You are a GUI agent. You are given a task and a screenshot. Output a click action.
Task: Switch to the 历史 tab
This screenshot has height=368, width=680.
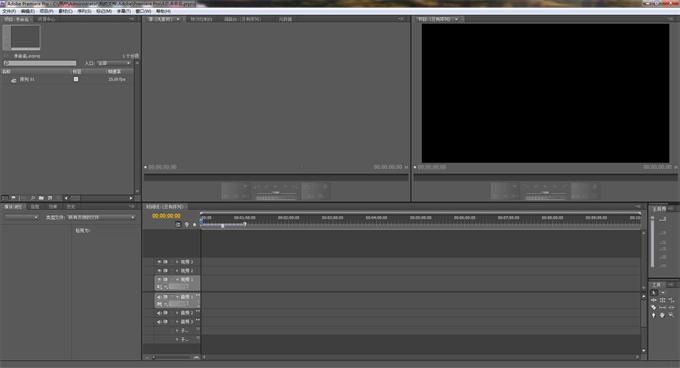71,207
